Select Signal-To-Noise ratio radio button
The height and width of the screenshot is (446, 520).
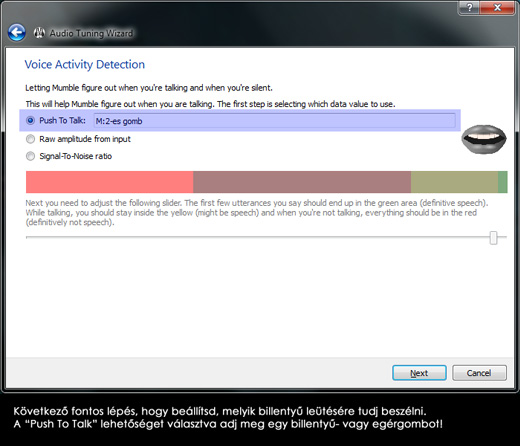[30, 156]
